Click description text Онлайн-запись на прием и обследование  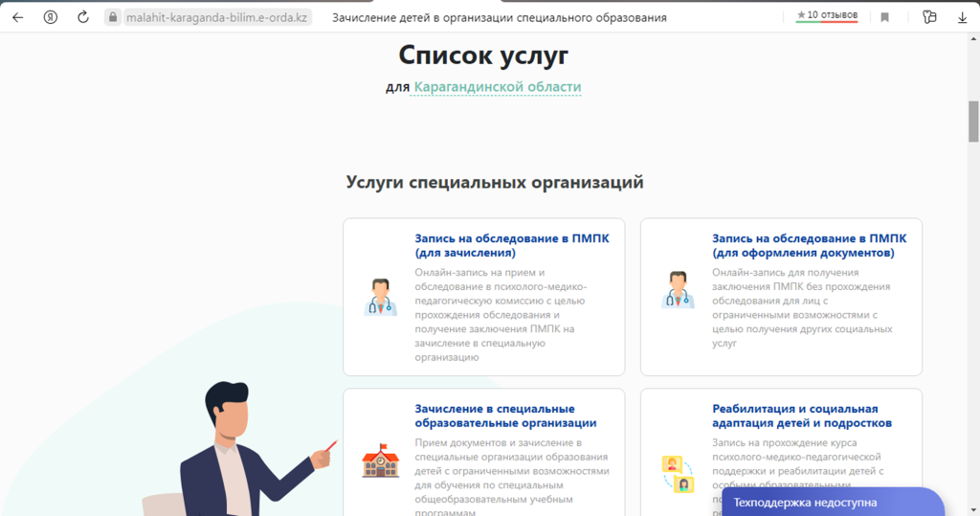click(x=501, y=315)
